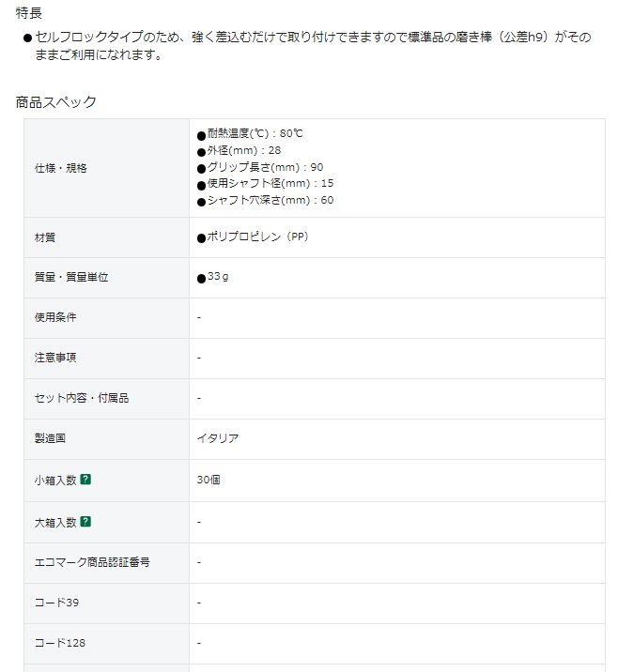Click the 33g mass value
Screen dimensions: 618x672
coord(218,278)
